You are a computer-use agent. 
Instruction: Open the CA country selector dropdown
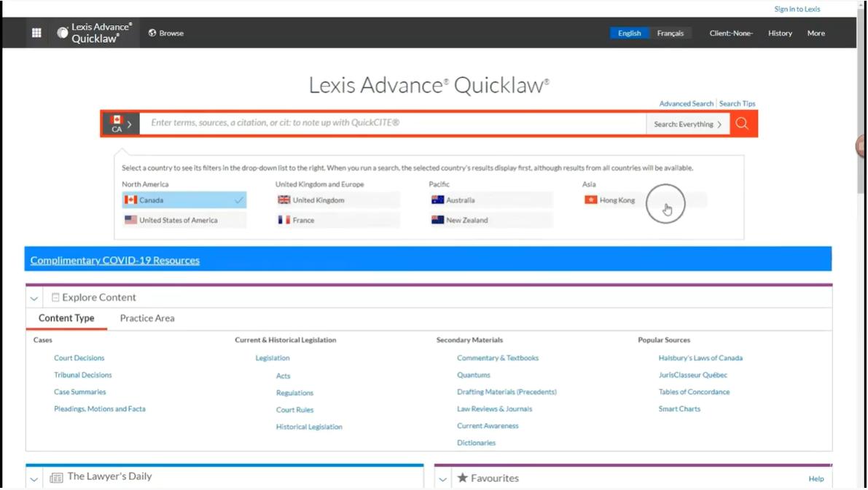tap(121, 124)
